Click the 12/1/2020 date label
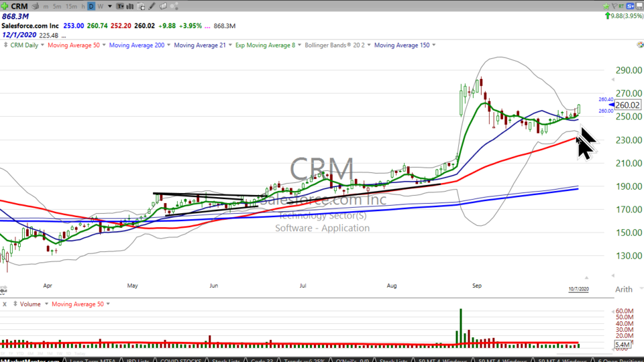Viewport: 644px width, 362px height. [x=19, y=36]
